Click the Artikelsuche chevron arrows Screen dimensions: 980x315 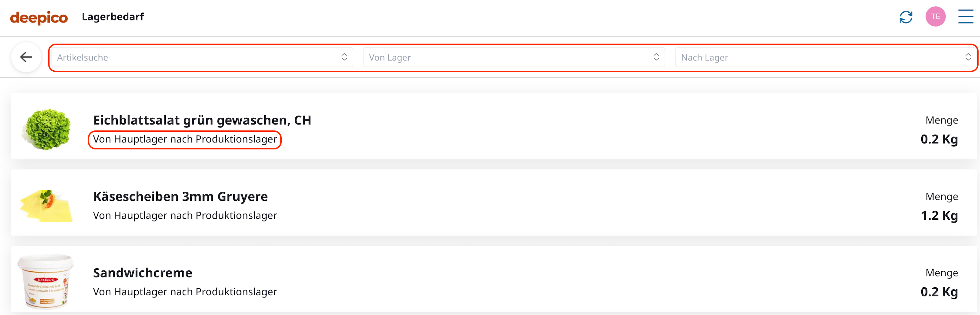(344, 57)
